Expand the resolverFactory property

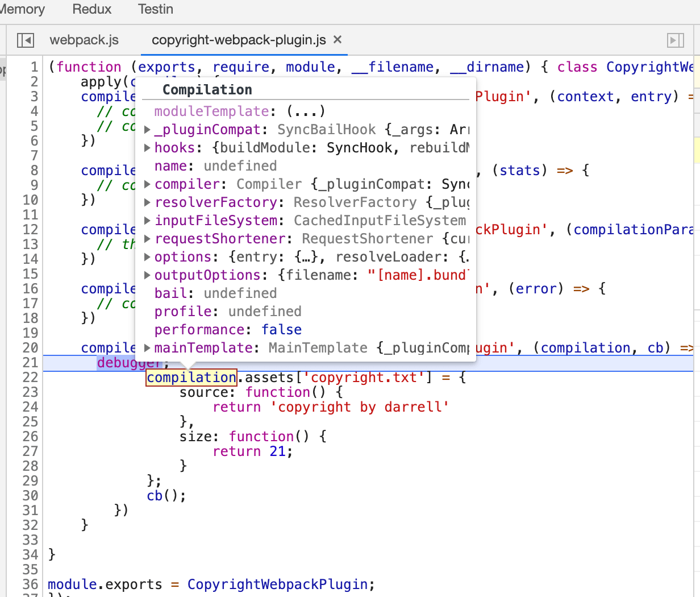point(147,202)
